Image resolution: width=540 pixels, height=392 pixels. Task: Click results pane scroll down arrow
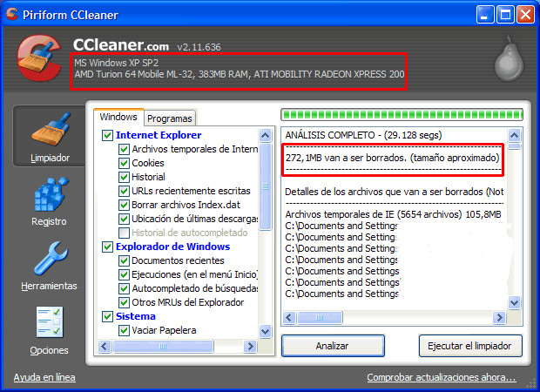tap(515, 303)
